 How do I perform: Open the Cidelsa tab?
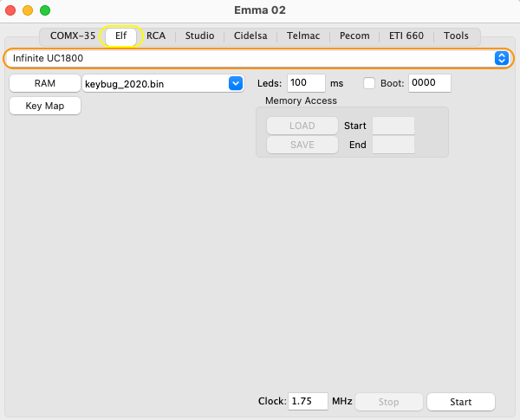pos(250,36)
